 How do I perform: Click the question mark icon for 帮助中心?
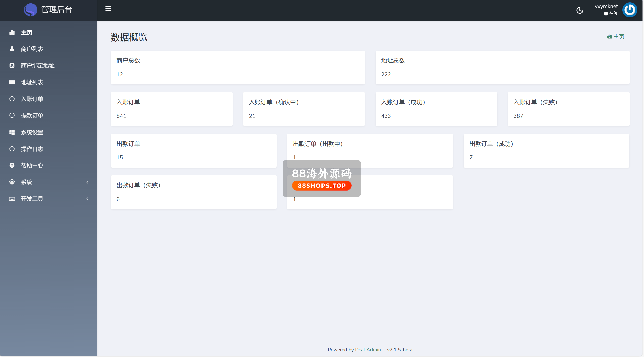12,165
